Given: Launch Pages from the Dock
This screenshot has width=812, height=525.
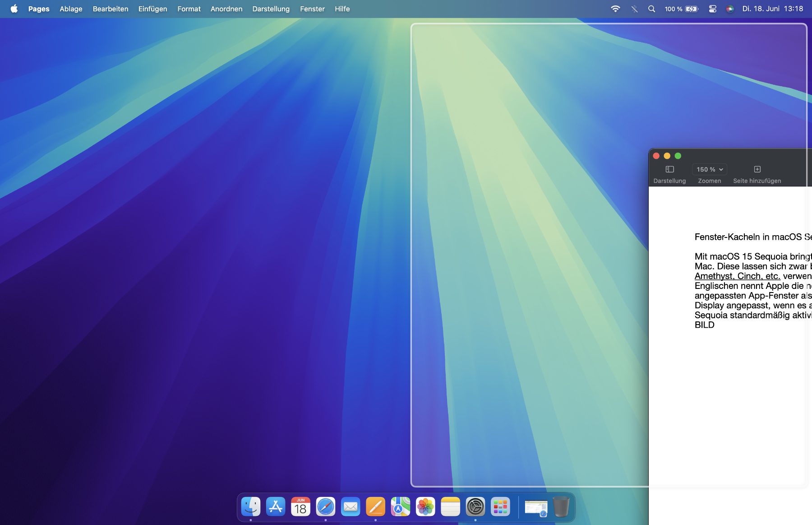Looking at the screenshot, I should coord(375,507).
